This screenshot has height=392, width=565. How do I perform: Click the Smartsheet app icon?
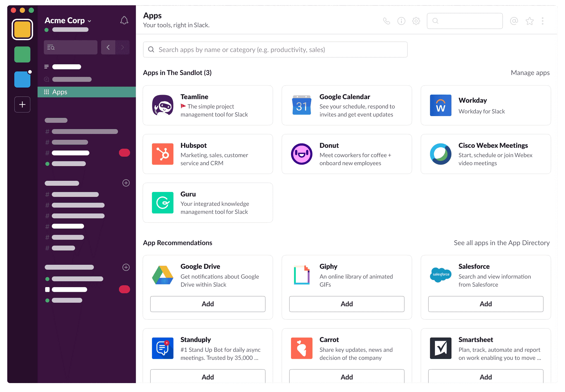pyautogui.click(x=441, y=348)
